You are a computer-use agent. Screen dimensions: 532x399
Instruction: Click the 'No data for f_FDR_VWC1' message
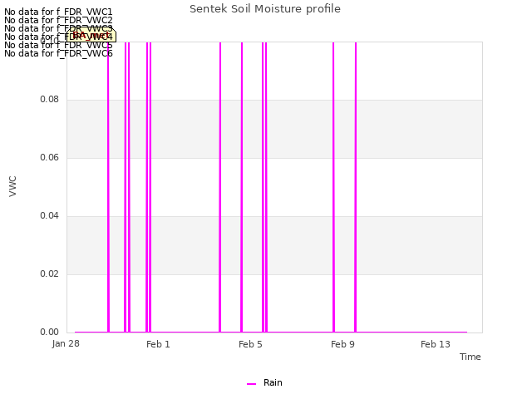(x=58, y=12)
